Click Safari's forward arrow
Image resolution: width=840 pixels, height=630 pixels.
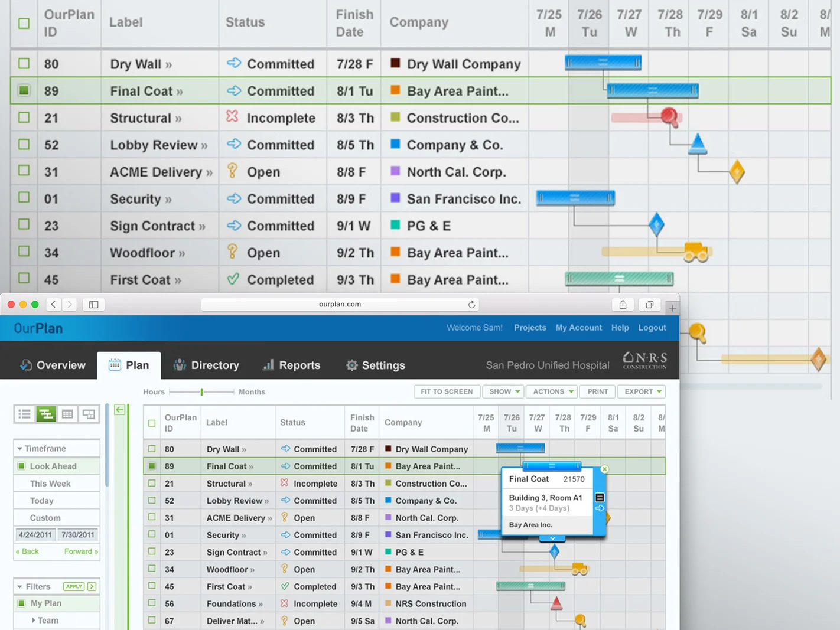coord(70,305)
